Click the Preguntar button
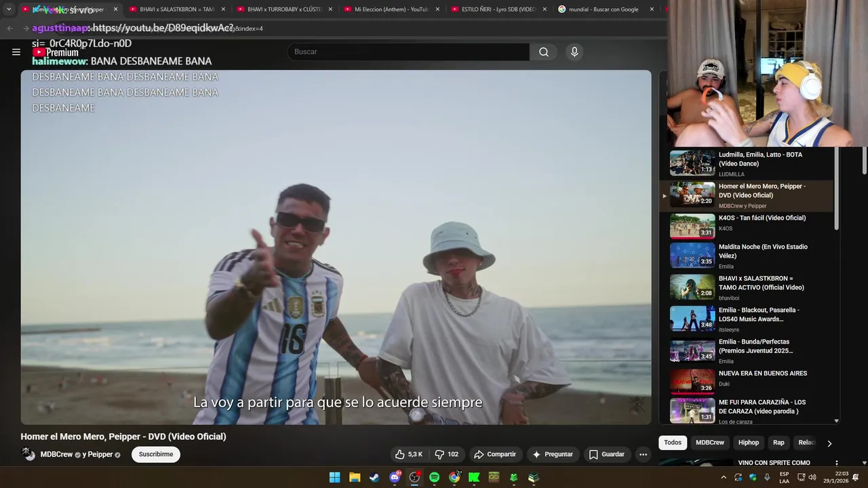Viewport: 868px width, 488px height. coord(553,454)
